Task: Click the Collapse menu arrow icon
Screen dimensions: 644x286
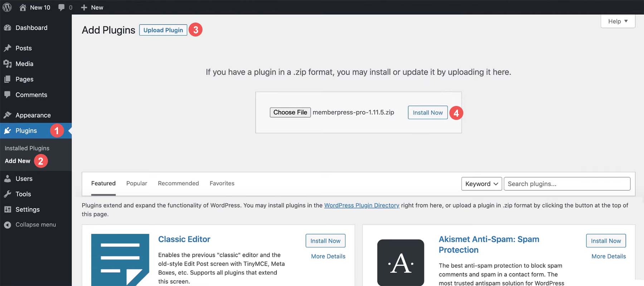Action: [x=8, y=225]
